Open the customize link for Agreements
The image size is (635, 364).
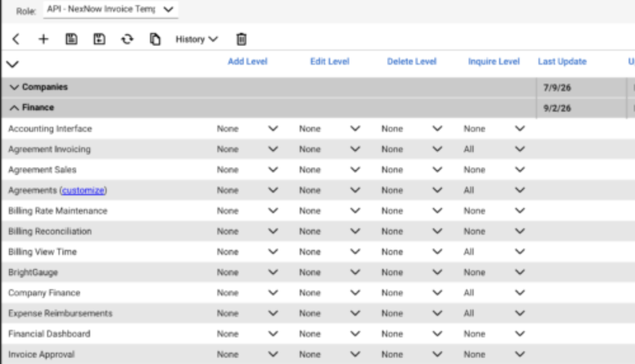click(83, 190)
